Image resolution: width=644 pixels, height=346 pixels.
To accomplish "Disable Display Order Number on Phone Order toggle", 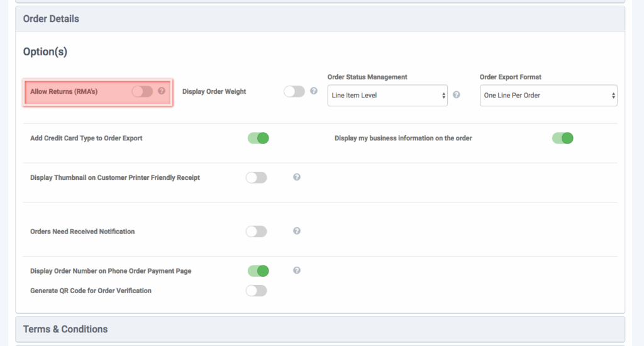I will (x=258, y=271).
